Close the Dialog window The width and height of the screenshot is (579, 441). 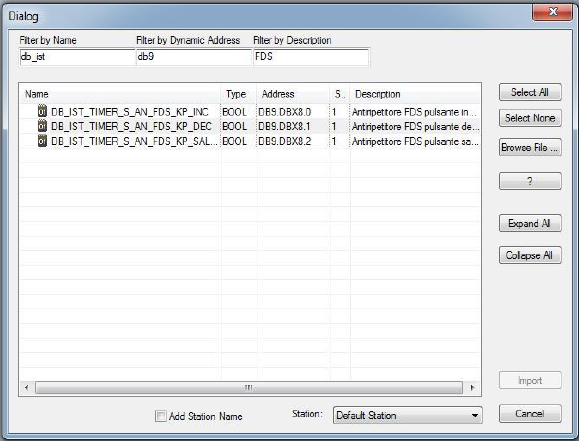point(552,12)
